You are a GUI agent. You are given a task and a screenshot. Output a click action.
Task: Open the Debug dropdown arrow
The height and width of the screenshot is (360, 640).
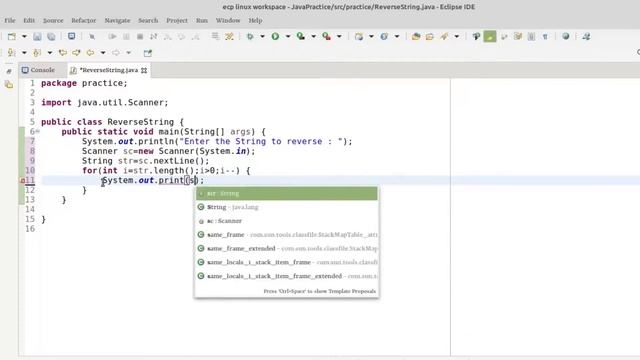click(x=262, y=37)
